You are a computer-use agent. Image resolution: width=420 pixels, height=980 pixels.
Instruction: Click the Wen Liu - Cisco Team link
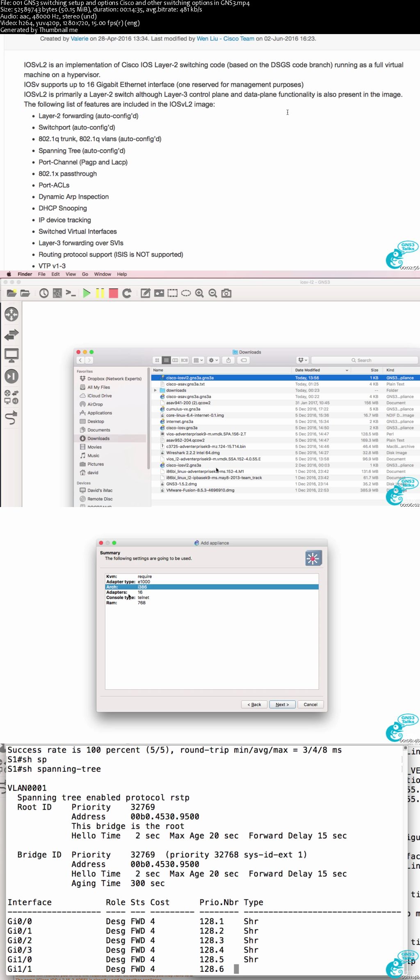tap(226, 39)
